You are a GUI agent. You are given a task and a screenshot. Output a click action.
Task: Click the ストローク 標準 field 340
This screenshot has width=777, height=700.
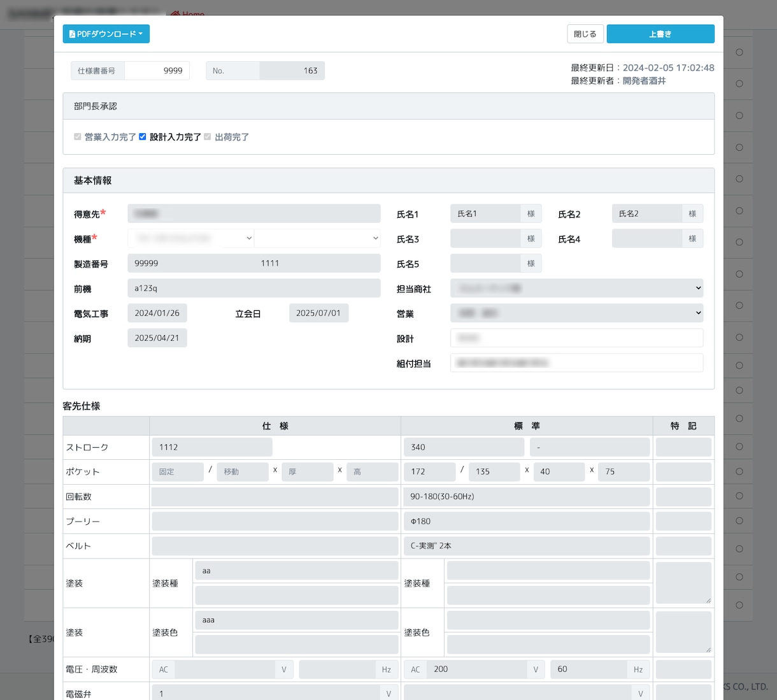pos(464,447)
